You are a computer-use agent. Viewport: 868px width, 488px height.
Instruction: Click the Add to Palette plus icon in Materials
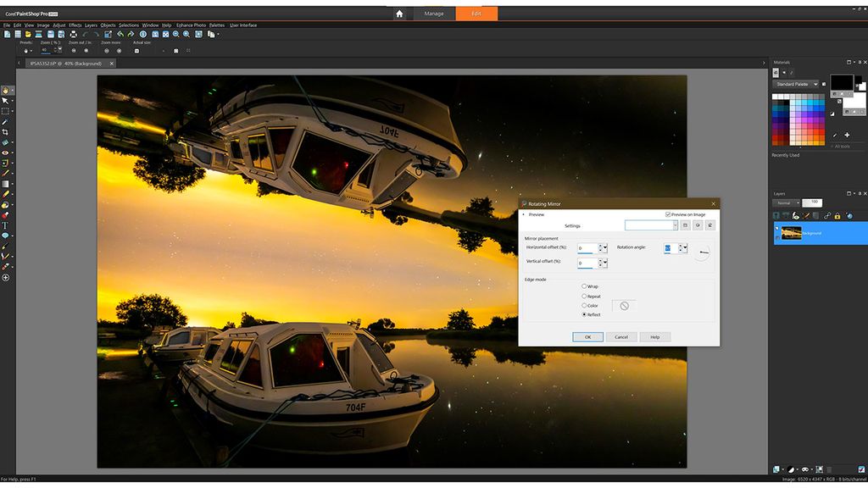[847, 135]
